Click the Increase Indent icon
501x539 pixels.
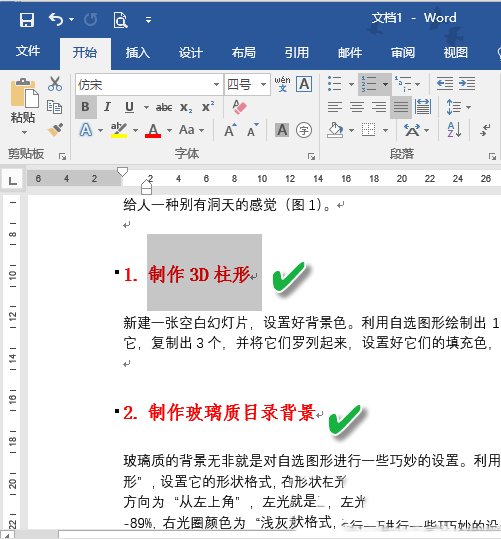click(467, 84)
